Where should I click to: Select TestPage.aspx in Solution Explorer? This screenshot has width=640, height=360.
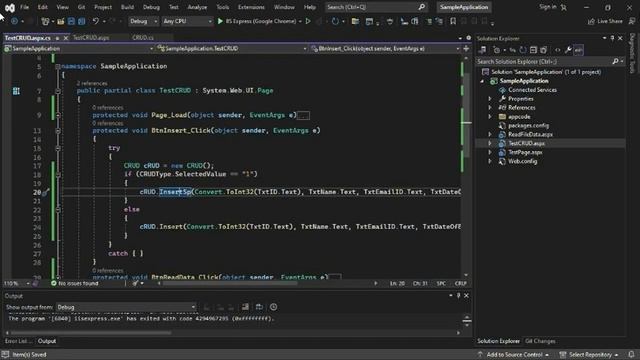525,152
